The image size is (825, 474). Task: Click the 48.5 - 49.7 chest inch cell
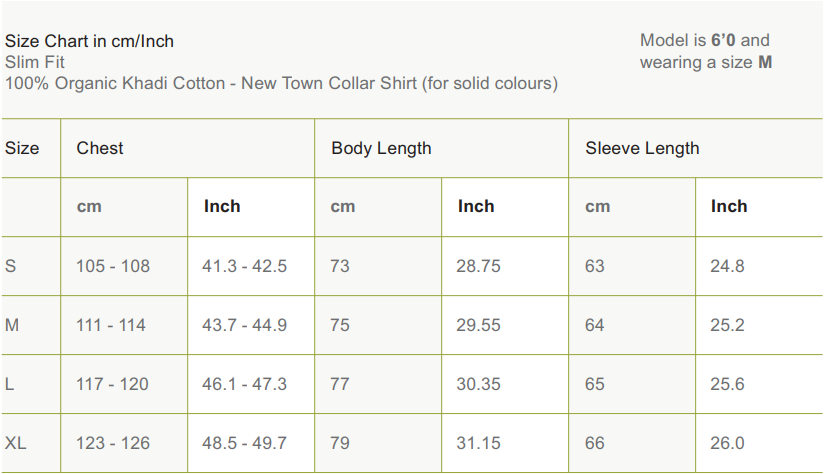tap(244, 443)
